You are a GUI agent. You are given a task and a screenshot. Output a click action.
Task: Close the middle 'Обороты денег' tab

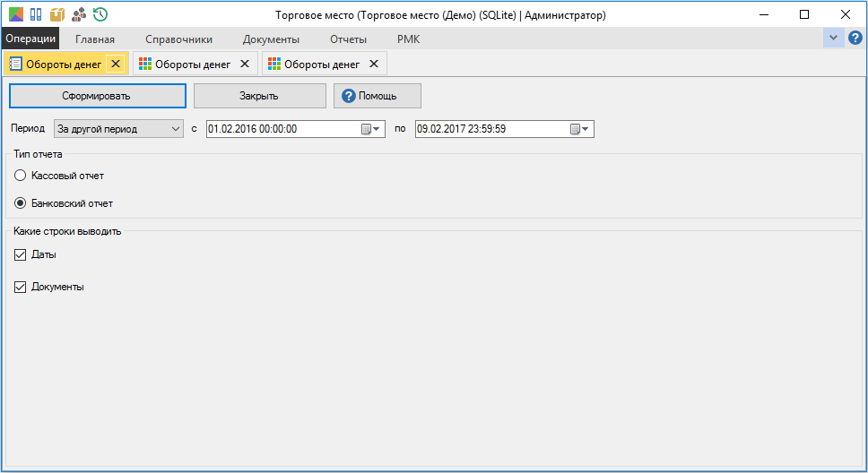[245, 64]
